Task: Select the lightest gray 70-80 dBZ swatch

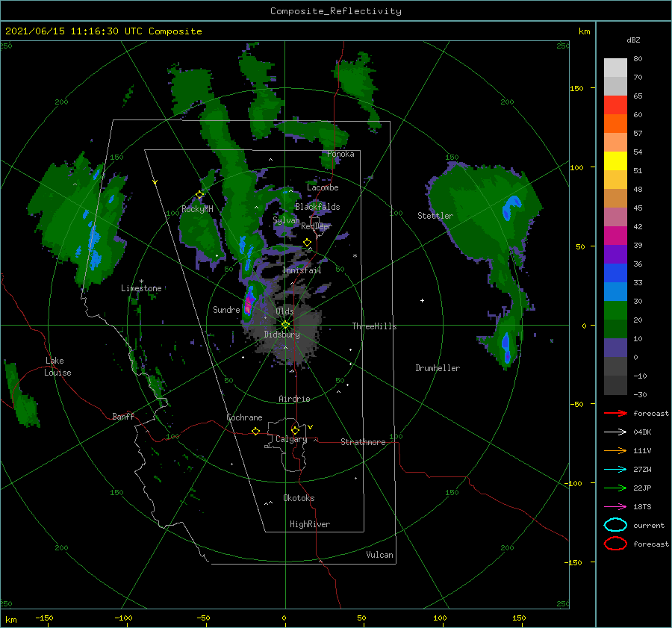Action: [615, 68]
